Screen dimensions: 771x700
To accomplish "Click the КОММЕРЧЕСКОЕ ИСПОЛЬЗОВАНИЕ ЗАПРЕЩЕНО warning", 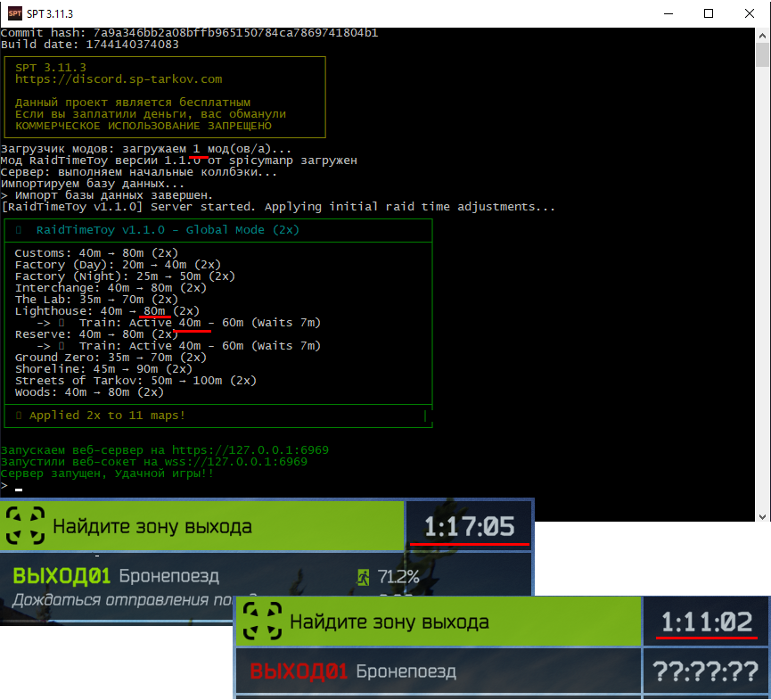I will click(x=144, y=126).
